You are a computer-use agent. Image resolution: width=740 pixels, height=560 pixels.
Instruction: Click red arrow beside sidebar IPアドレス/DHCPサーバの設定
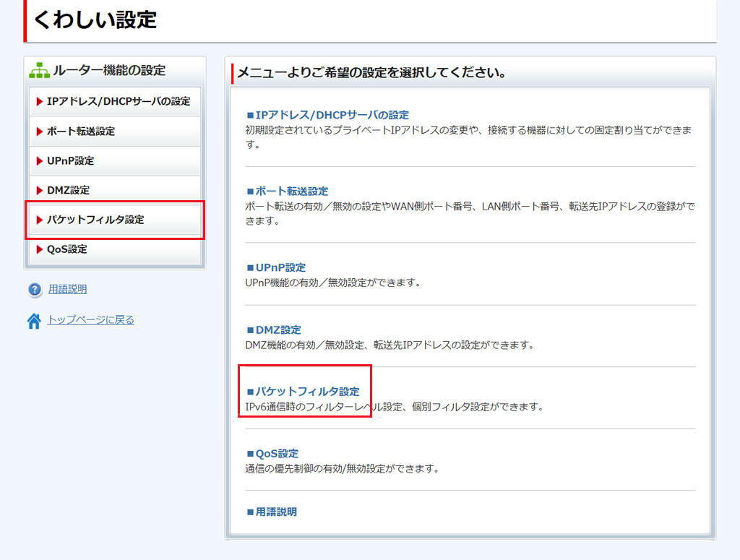tap(40, 102)
